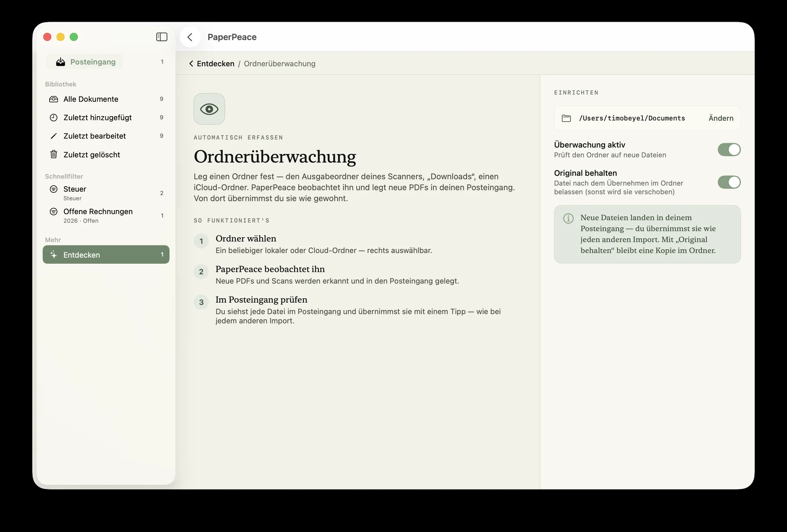Click the Entdecken breadcrumb link
The height and width of the screenshot is (532, 787).
tap(216, 64)
